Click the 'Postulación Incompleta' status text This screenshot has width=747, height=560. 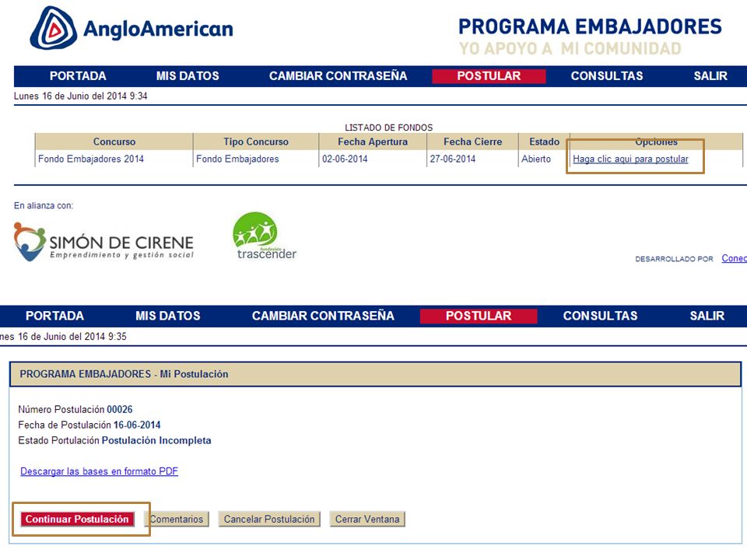156,440
